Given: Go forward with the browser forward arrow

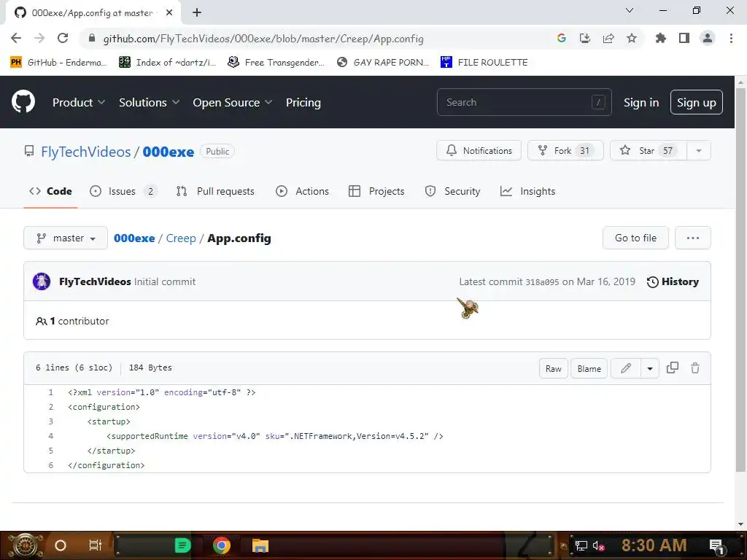Looking at the screenshot, I should point(39,38).
